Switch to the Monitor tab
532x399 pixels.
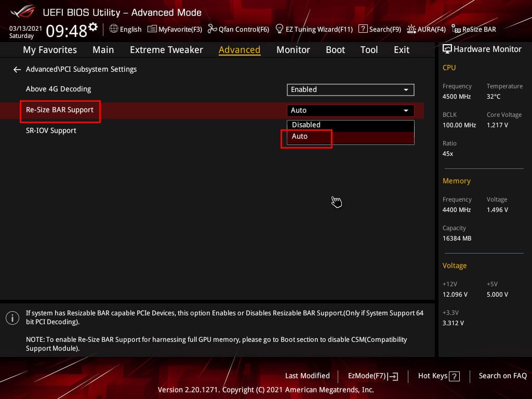click(x=293, y=50)
